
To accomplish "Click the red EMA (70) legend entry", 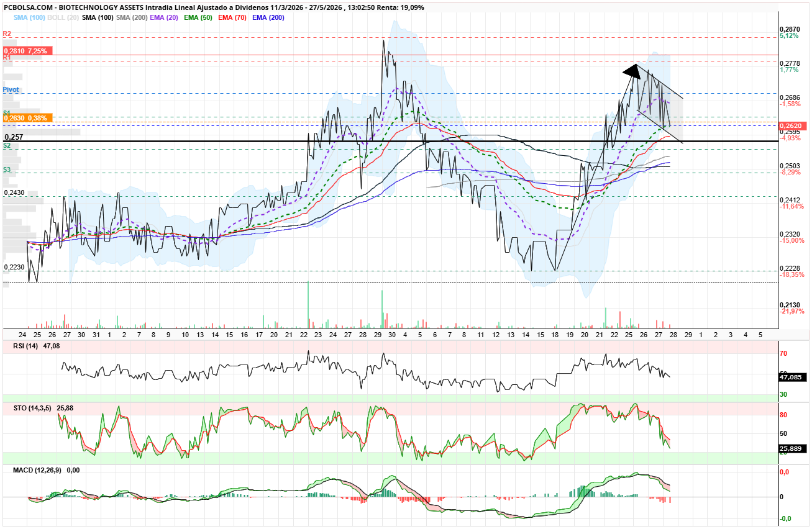I will (x=233, y=17).
